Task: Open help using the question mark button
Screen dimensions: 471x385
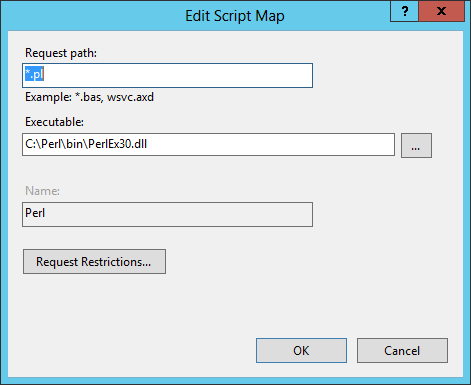Action: pyautogui.click(x=404, y=11)
